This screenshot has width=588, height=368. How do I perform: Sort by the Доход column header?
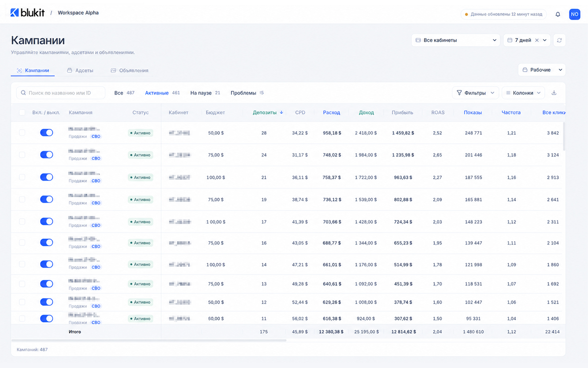point(366,112)
